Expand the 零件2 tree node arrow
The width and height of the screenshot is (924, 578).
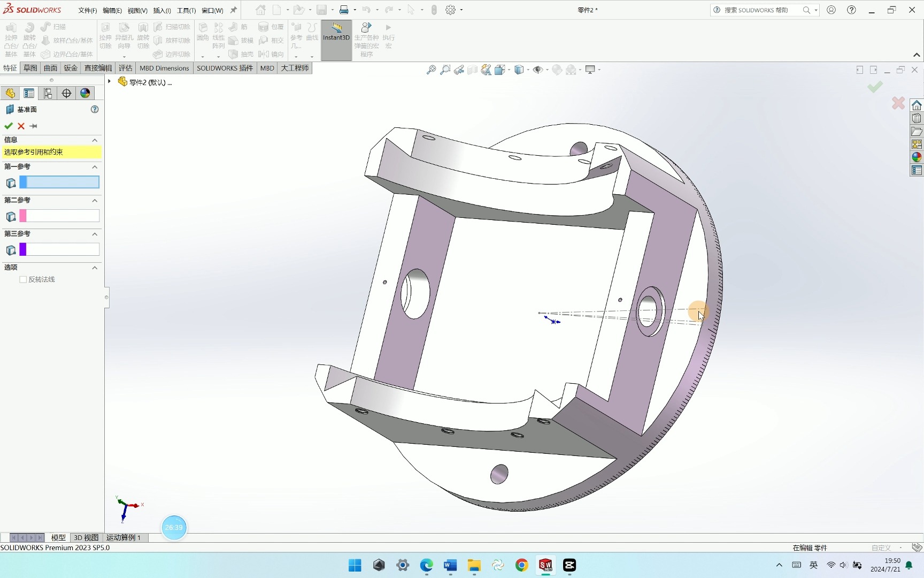click(x=109, y=81)
